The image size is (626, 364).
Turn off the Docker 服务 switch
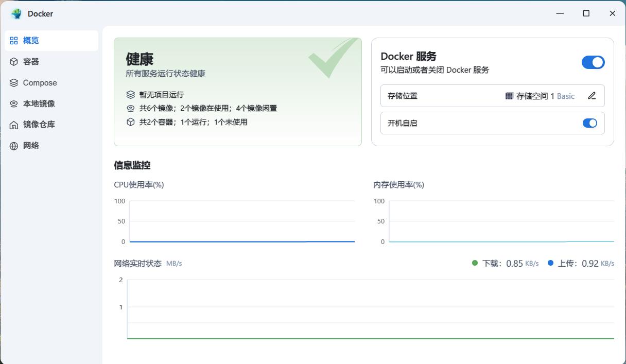pyautogui.click(x=593, y=62)
